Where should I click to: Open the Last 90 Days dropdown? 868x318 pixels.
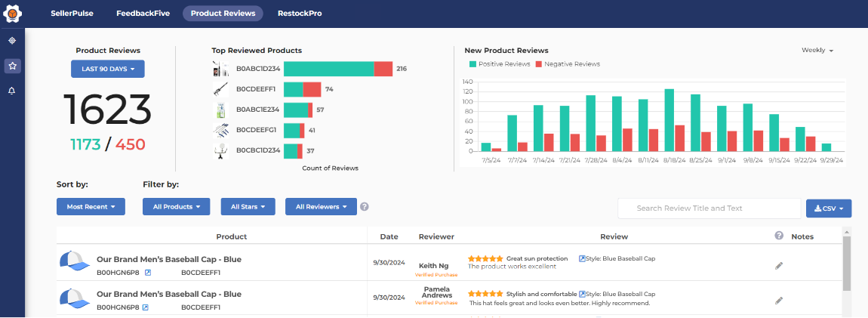108,69
